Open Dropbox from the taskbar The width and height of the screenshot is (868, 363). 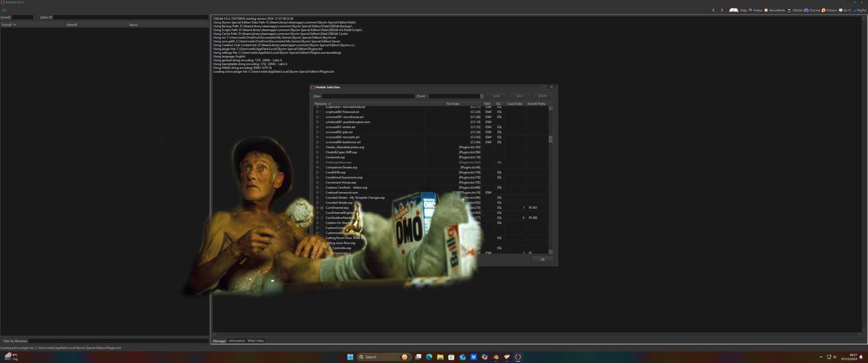click(x=473, y=357)
